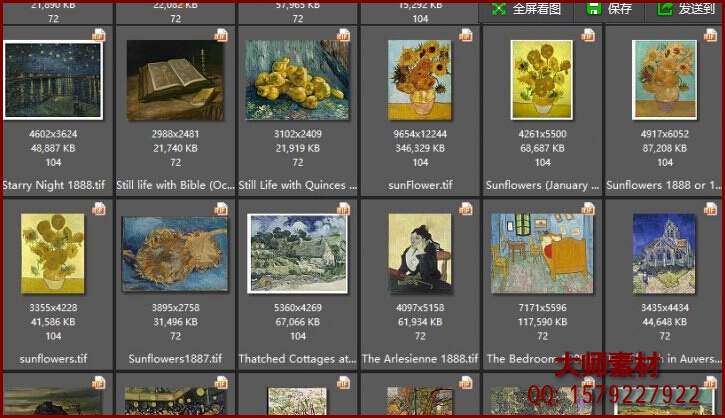Click TIF badge on sunFlower.tif tile

pos(465,36)
